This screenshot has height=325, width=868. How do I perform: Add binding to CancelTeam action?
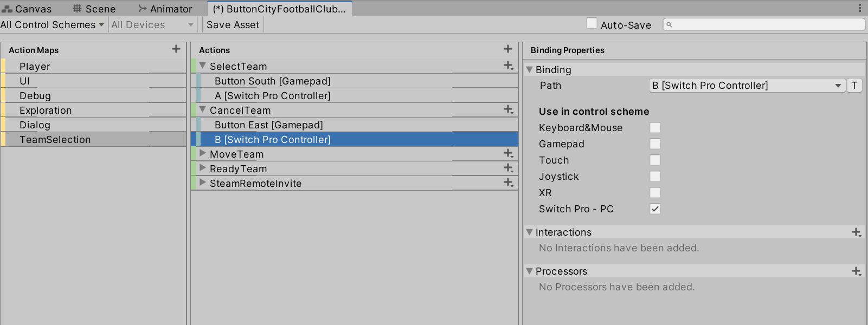508,110
